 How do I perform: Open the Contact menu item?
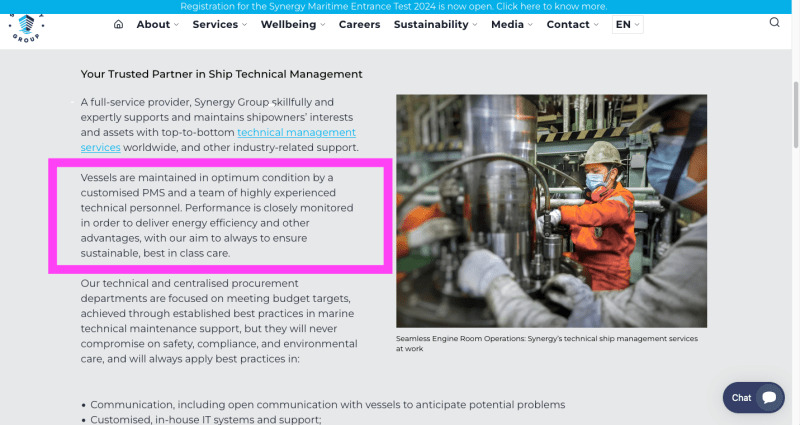pyautogui.click(x=568, y=24)
